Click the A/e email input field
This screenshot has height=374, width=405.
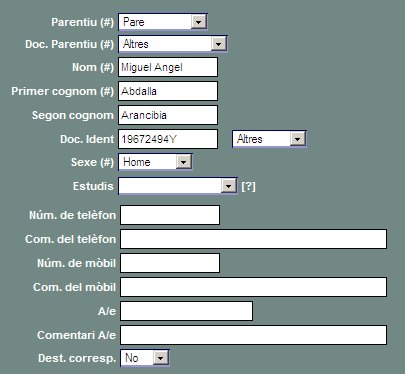(x=186, y=311)
